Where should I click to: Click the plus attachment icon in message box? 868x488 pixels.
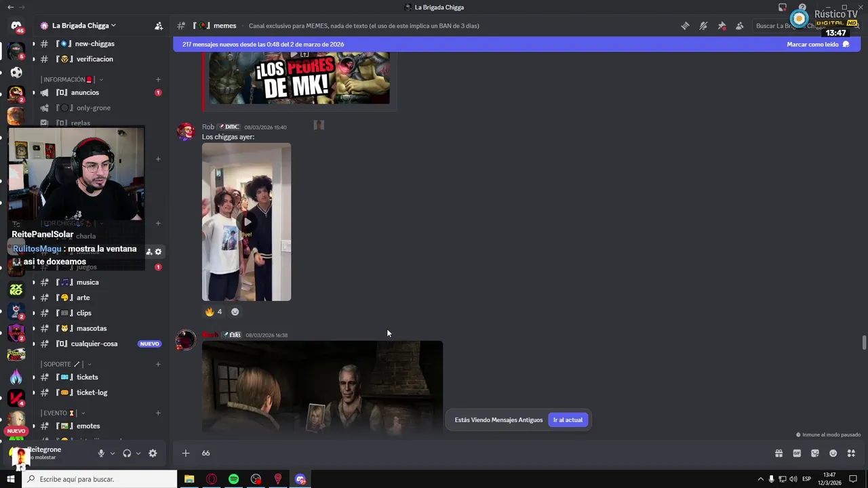point(186,453)
